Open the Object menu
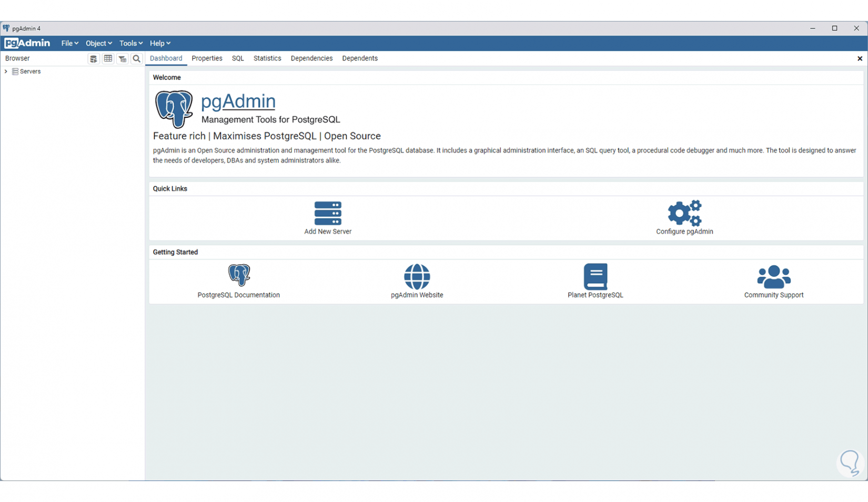This screenshot has width=868, height=502. click(x=99, y=43)
